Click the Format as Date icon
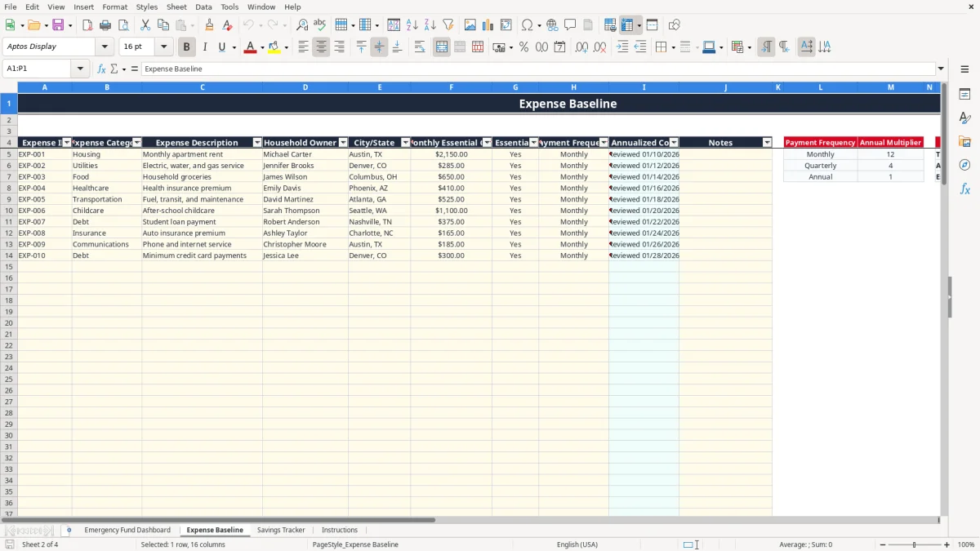The image size is (980, 551). click(560, 47)
